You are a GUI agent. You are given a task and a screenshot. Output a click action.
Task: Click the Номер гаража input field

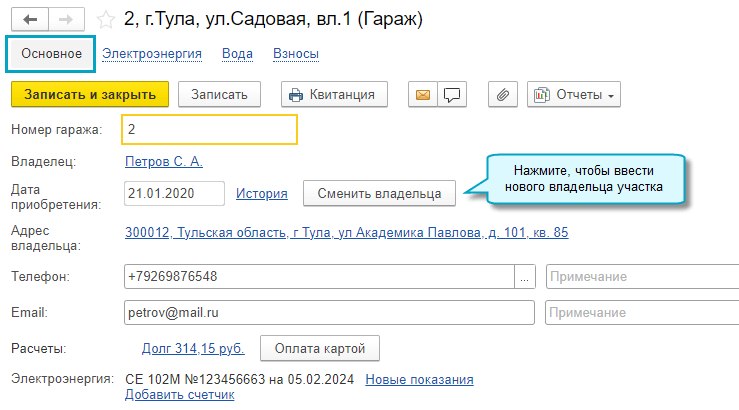pos(210,130)
